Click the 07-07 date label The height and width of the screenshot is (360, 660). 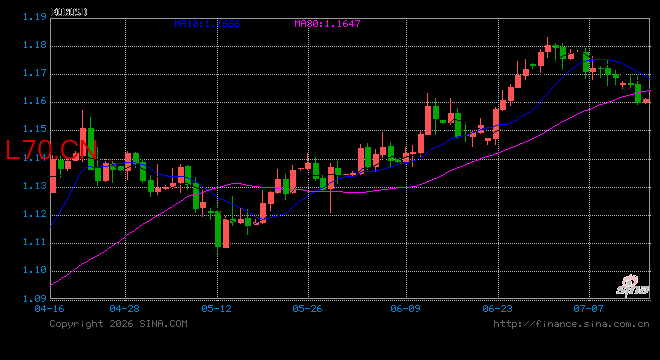588,309
